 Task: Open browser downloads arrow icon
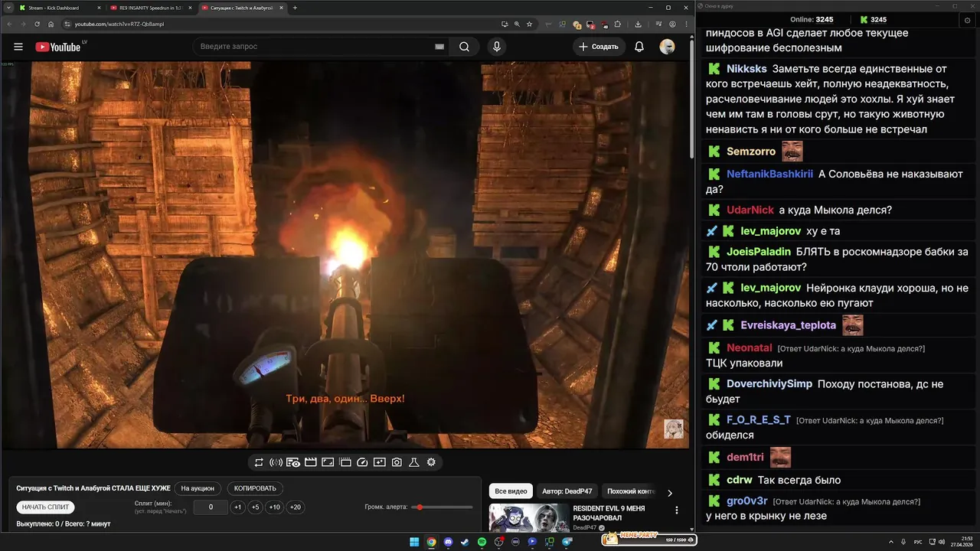coord(638,24)
